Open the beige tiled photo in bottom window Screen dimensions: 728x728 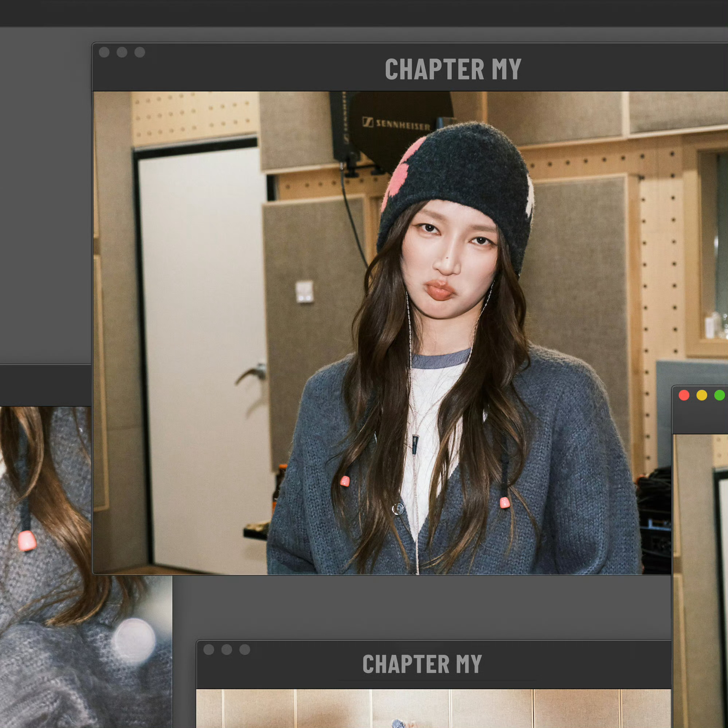(x=433, y=708)
